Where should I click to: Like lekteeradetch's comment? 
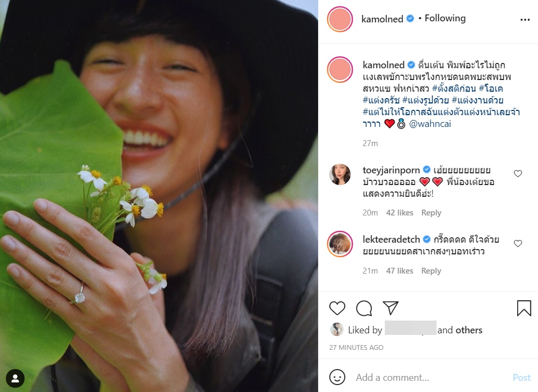[518, 243]
